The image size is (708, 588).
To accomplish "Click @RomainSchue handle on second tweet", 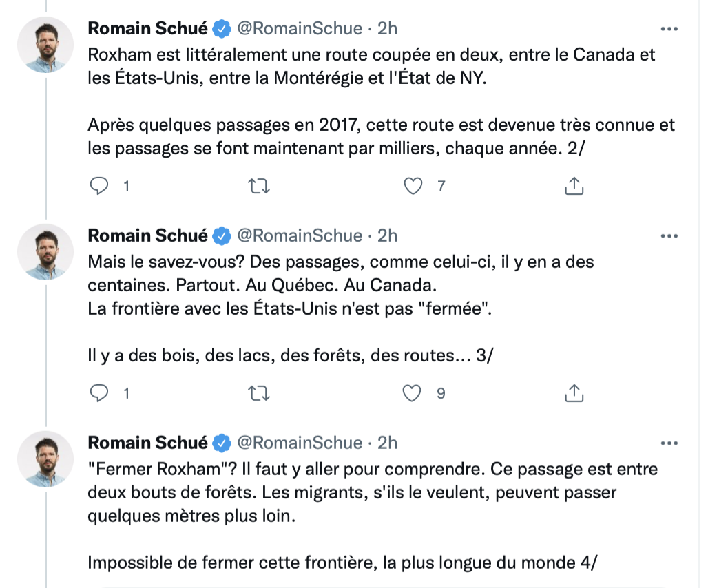I will coord(300,235).
